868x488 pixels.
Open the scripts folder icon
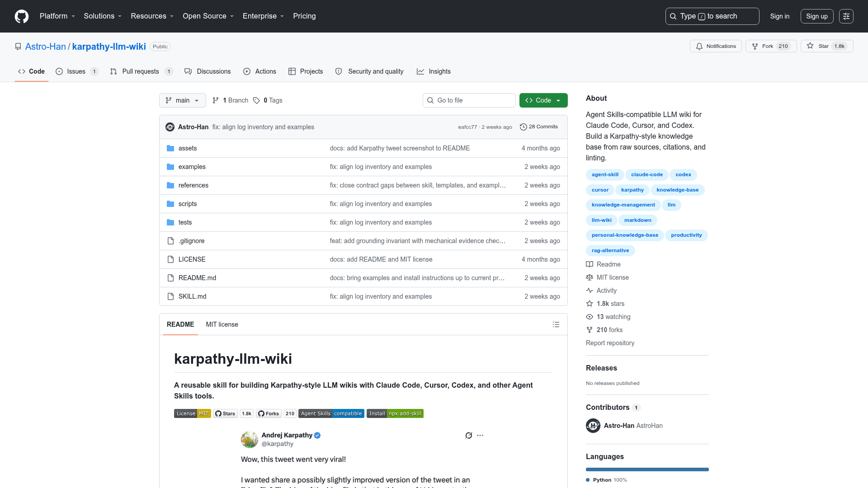pyautogui.click(x=170, y=204)
